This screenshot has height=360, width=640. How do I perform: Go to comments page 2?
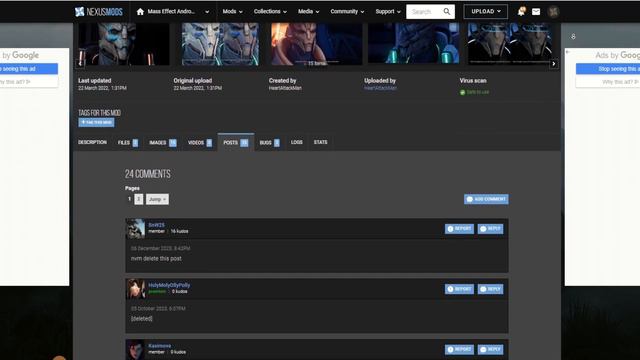(139, 199)
